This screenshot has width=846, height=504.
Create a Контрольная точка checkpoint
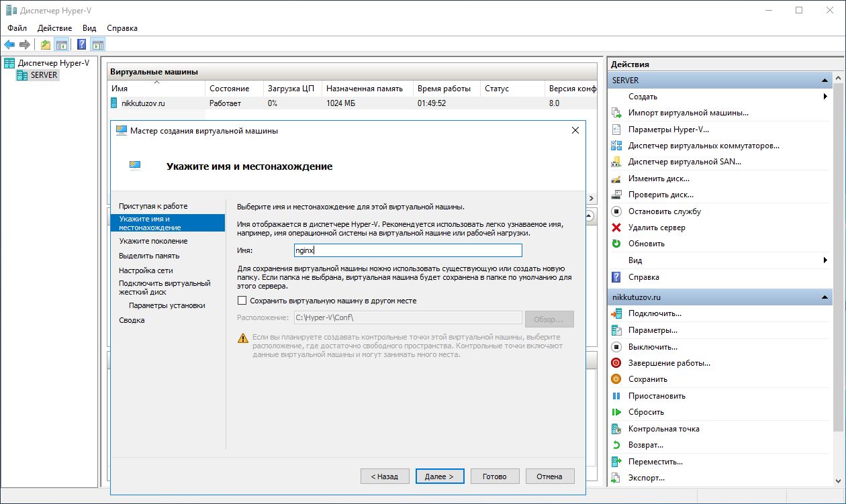coord(663,429)
